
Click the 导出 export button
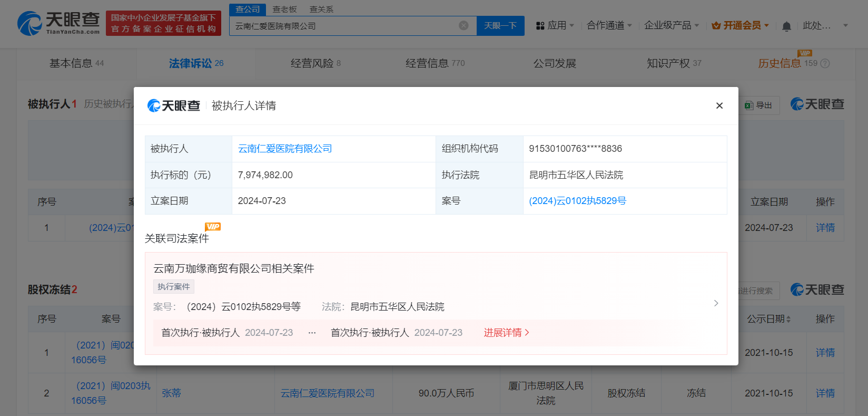[x=758, y=105]
